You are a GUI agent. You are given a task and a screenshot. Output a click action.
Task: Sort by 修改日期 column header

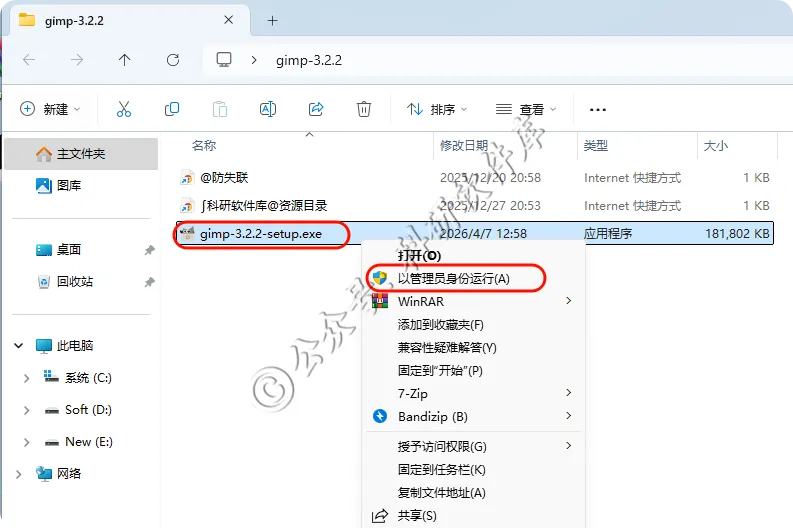464,146
